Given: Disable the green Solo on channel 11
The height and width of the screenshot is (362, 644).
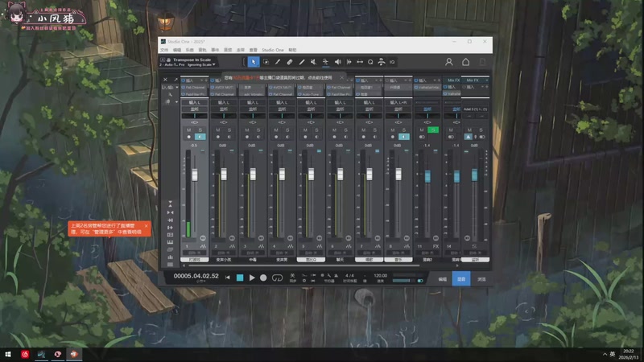Looking at the screenshot, I should pyautogui.click(x=432, y=130).
